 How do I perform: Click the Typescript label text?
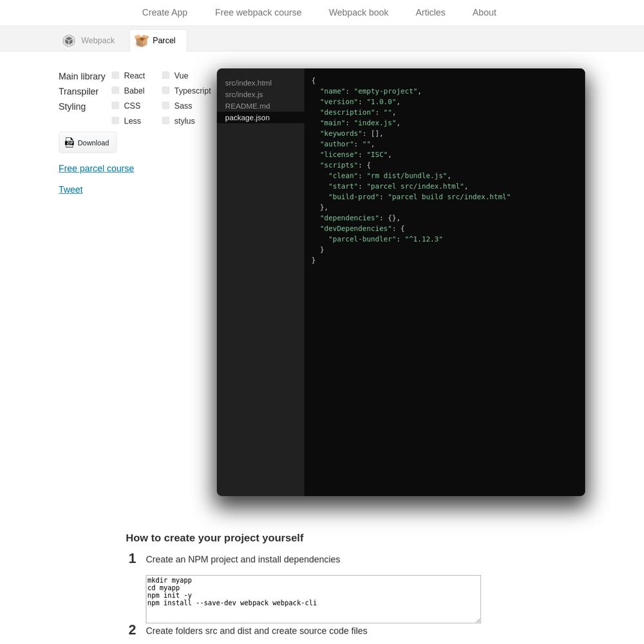[192, 91]
